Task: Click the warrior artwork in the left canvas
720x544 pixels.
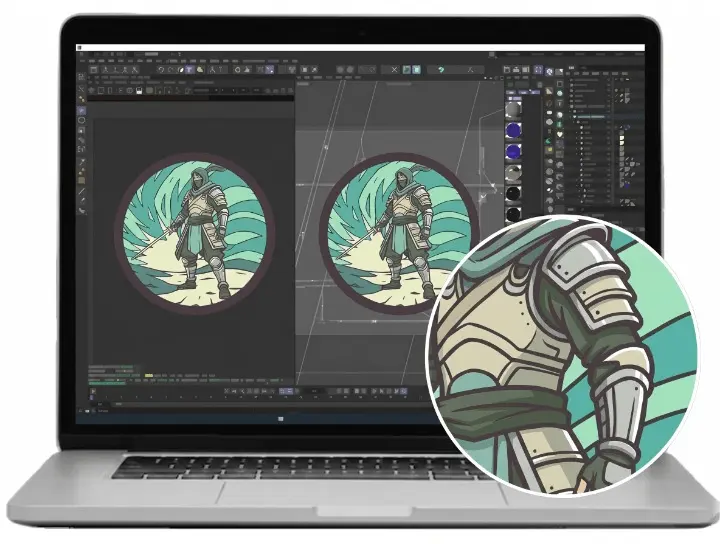Action: (195, 234)
